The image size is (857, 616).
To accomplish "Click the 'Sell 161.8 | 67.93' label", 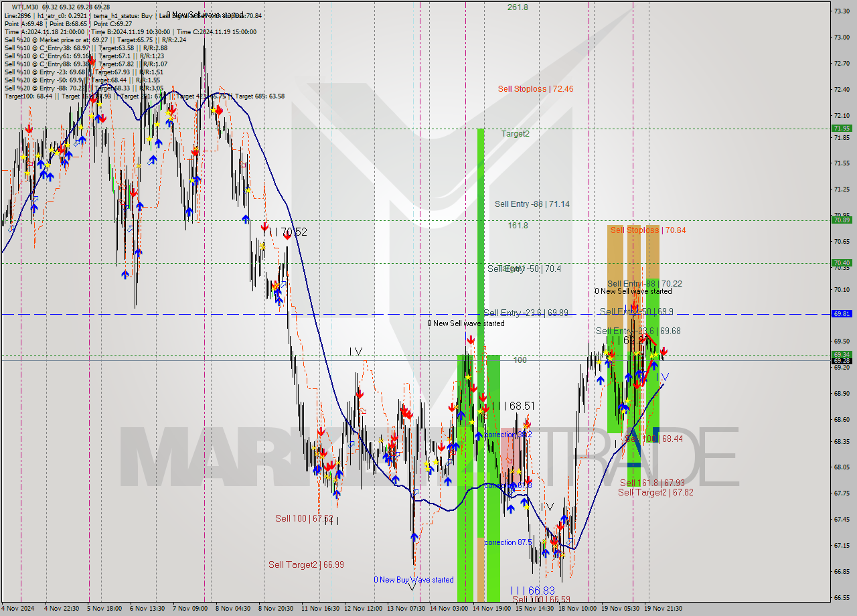I will 652,483.
